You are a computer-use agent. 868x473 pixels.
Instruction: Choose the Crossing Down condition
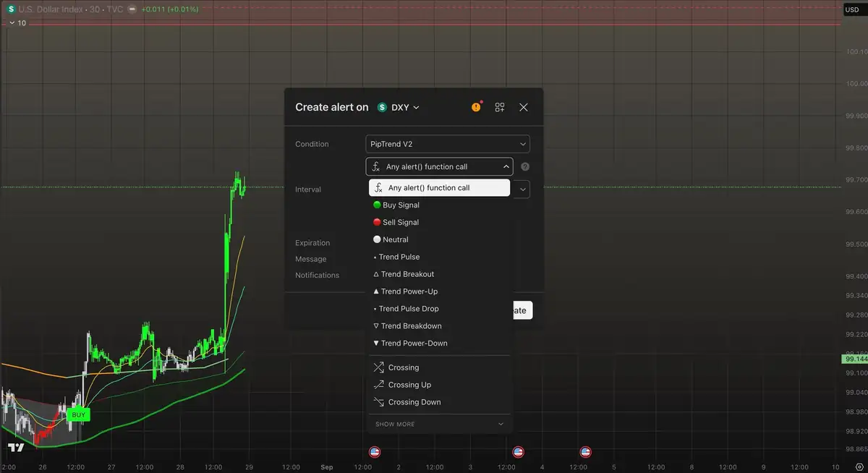pyautogui.click(x=439, y=402)
